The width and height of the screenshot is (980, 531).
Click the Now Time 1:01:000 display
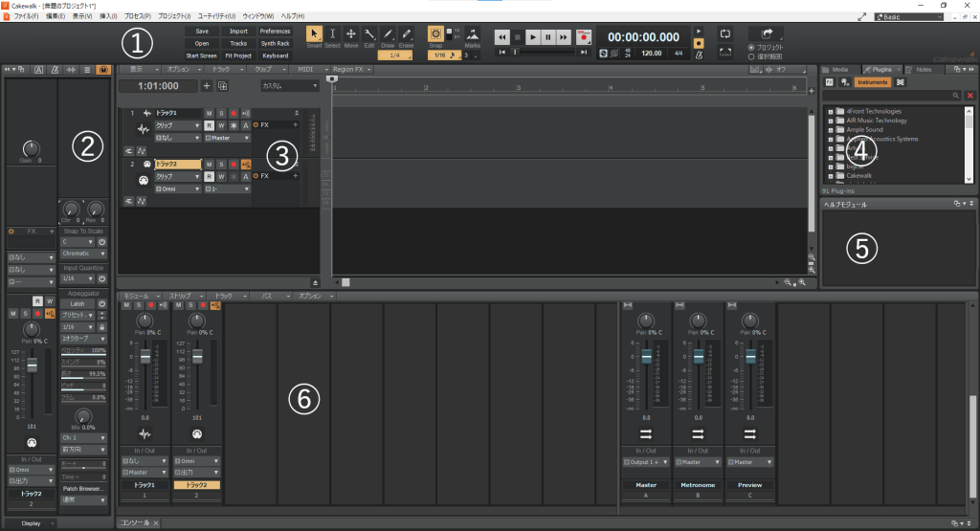[158, 86]
